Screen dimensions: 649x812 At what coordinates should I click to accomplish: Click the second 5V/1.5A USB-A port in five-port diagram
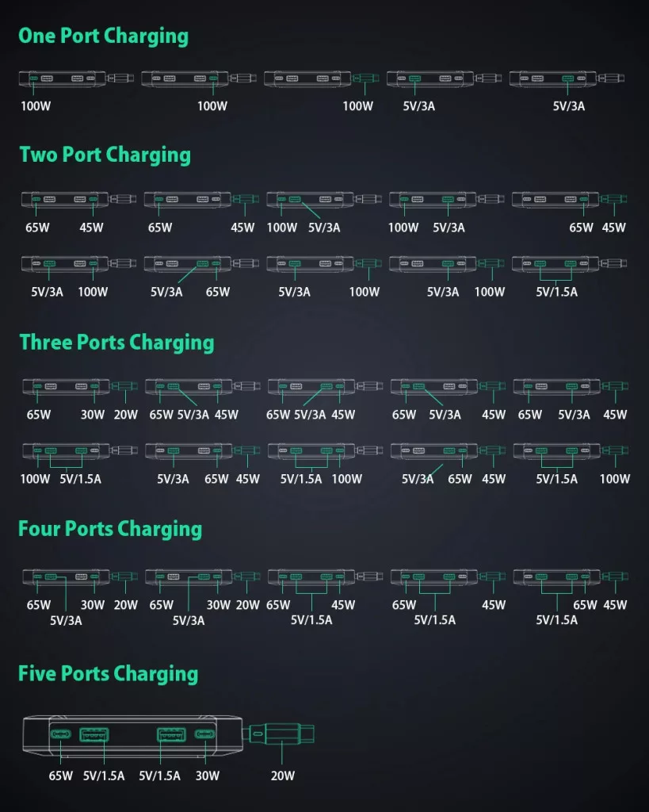(171, 734)
